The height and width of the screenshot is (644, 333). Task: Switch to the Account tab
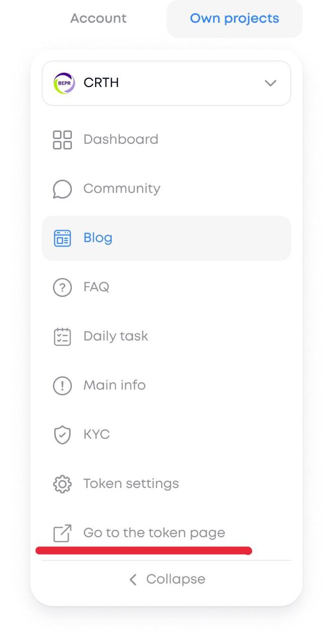point(99,19)
